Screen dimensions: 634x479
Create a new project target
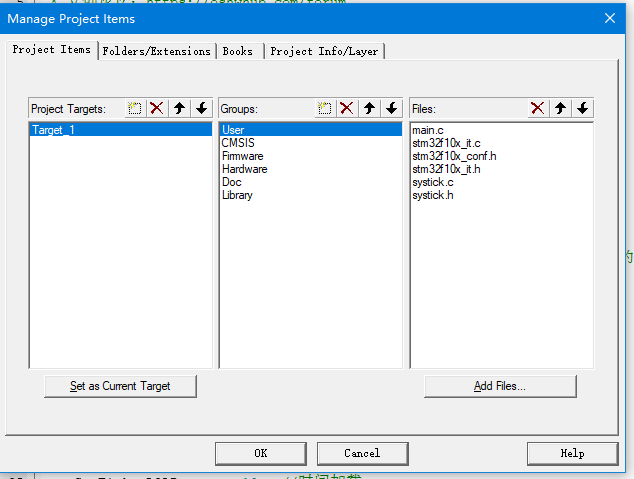tap(135, 108)
